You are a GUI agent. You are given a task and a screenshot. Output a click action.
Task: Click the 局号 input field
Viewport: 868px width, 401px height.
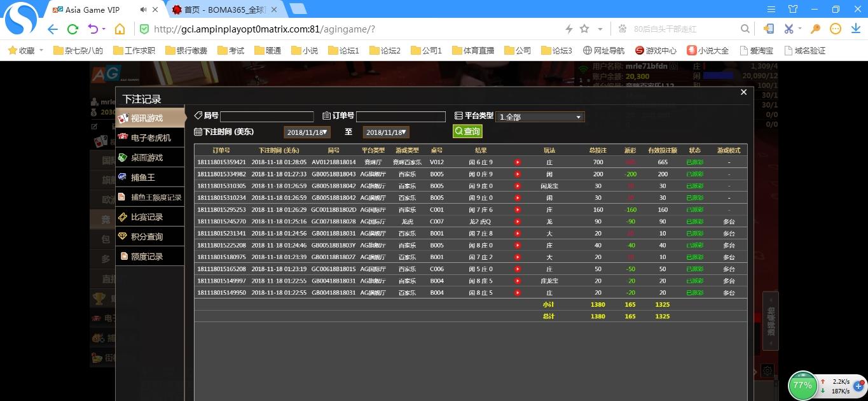267,116
